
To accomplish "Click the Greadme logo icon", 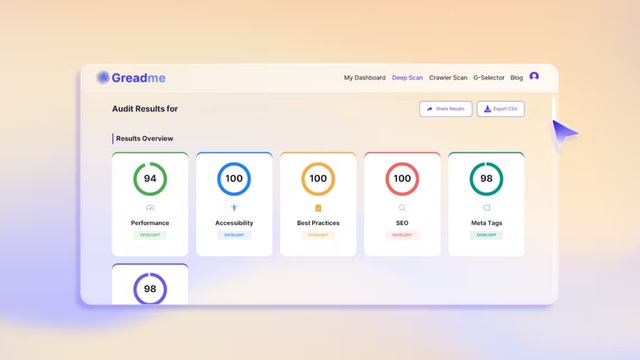I will (x=103, y=77).
